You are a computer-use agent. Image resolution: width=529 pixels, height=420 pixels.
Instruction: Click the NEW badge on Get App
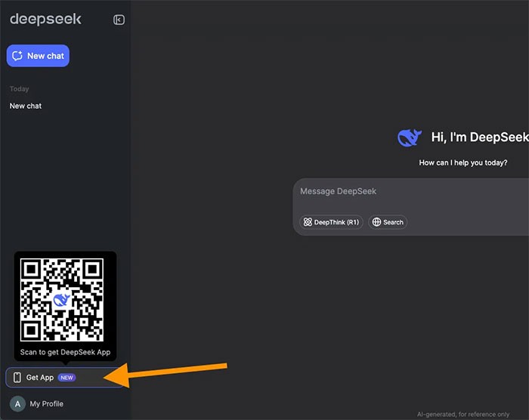coord(67,378)
